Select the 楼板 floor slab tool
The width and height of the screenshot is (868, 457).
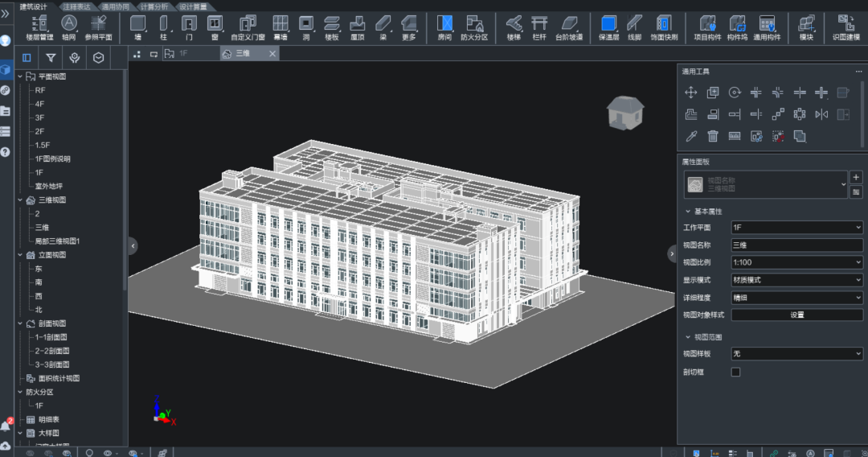(x=332, y=27)
